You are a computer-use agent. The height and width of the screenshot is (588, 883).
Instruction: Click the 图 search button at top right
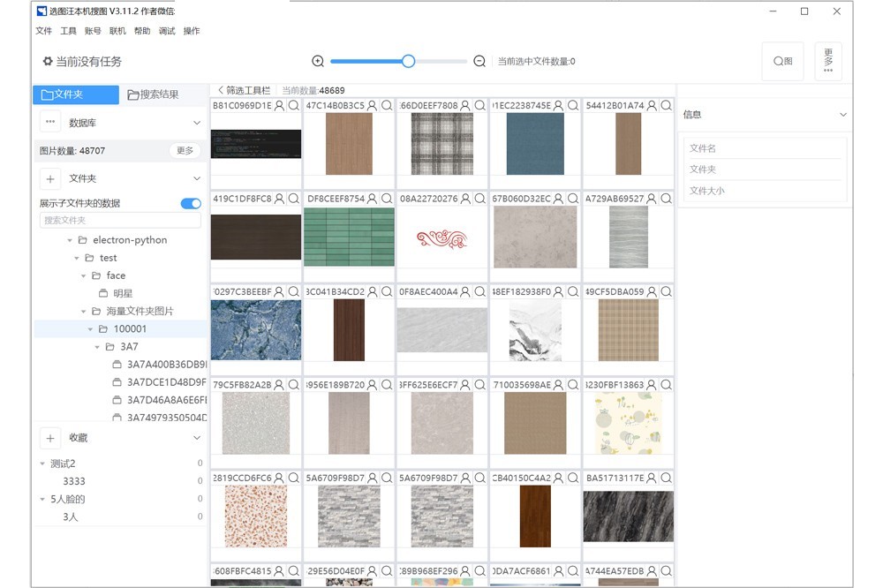[782, 61]
